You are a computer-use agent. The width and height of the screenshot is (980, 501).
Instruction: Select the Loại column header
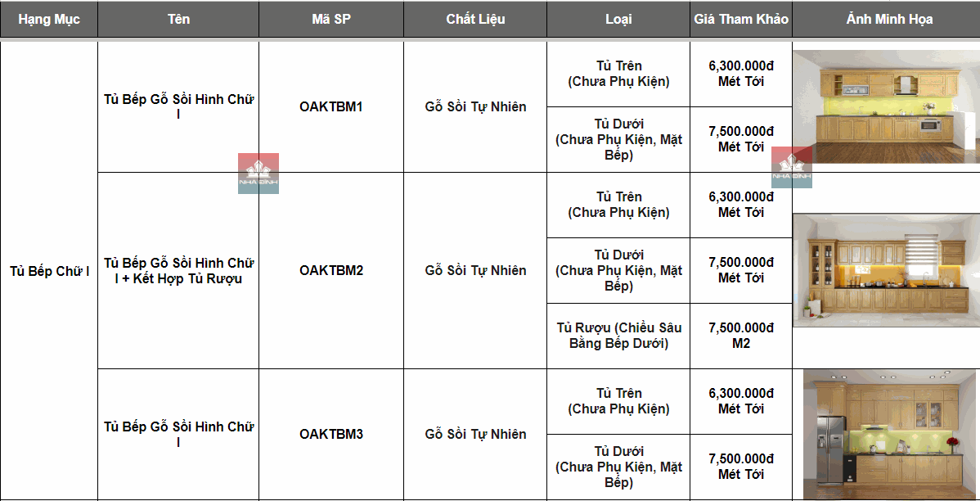(618, 19)
